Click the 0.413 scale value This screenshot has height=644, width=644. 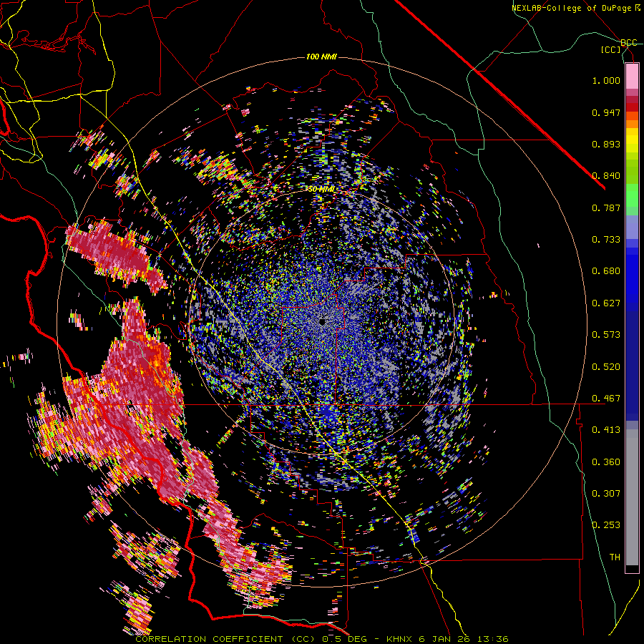606,430
